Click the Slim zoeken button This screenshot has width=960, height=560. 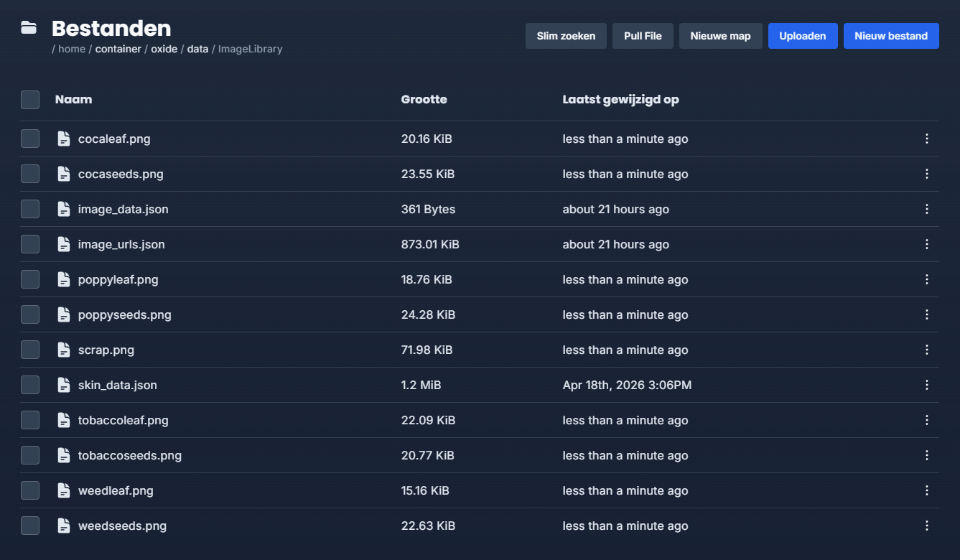point(566,36)
